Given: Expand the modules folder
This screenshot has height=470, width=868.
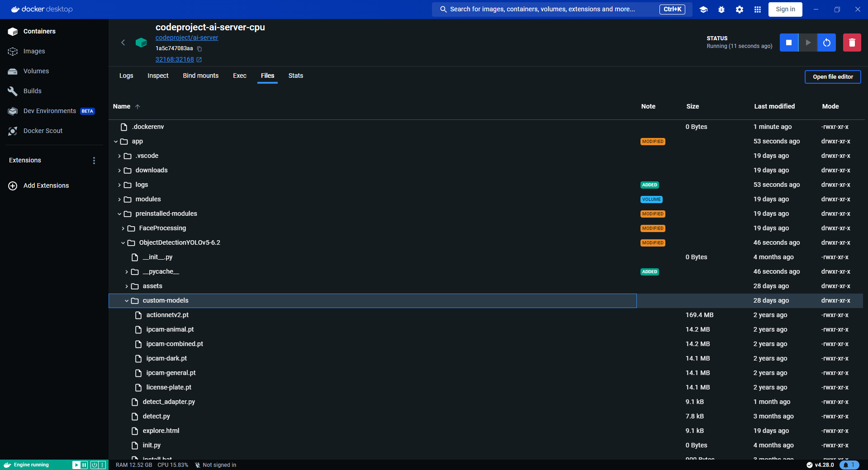Looking at the screenshot, I should pyautogui.click(x=119, y=199).
